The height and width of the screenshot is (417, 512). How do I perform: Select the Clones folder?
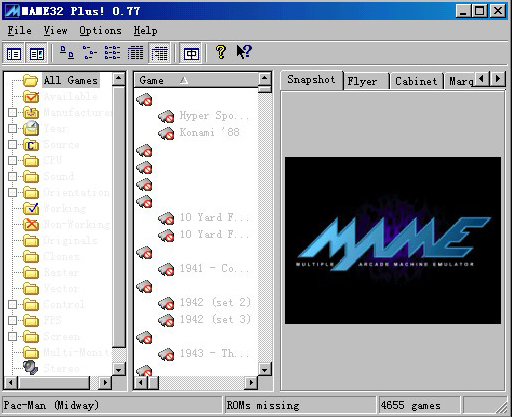(x=52, y=256)
